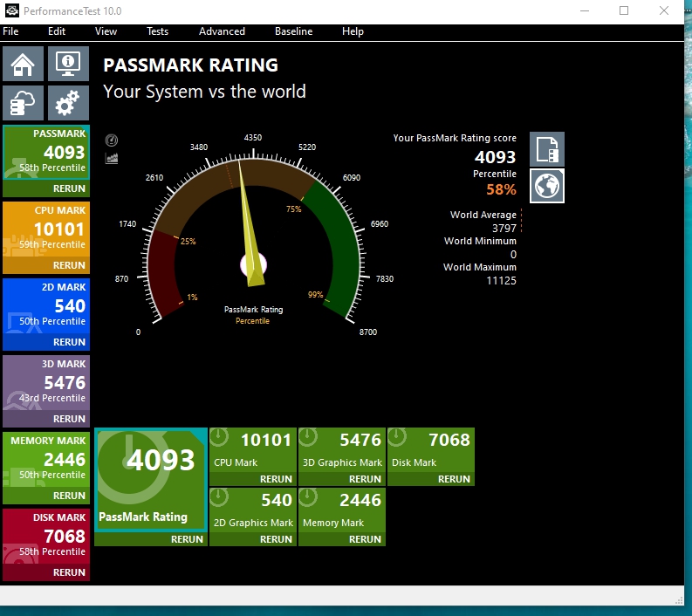Screen dimensions: 692x616
Task: Open the cloud baseline manager icon
Action: coord(23,103)
